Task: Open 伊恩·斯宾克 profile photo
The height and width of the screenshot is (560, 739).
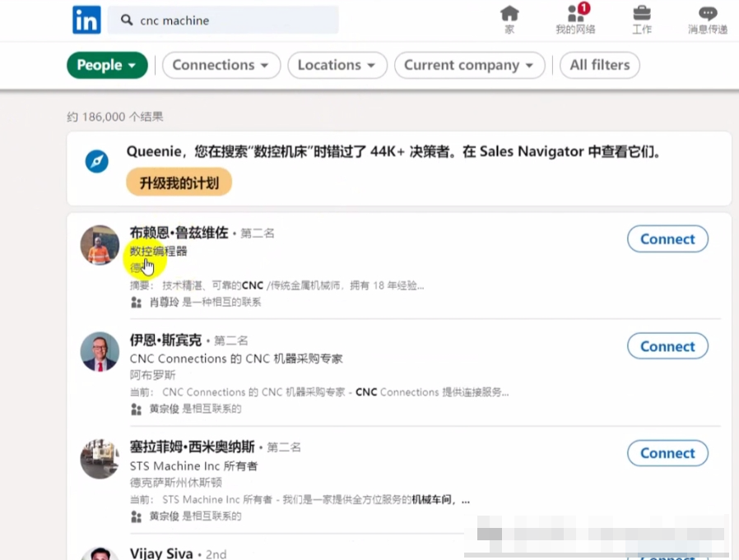Action: click(100, 352)
